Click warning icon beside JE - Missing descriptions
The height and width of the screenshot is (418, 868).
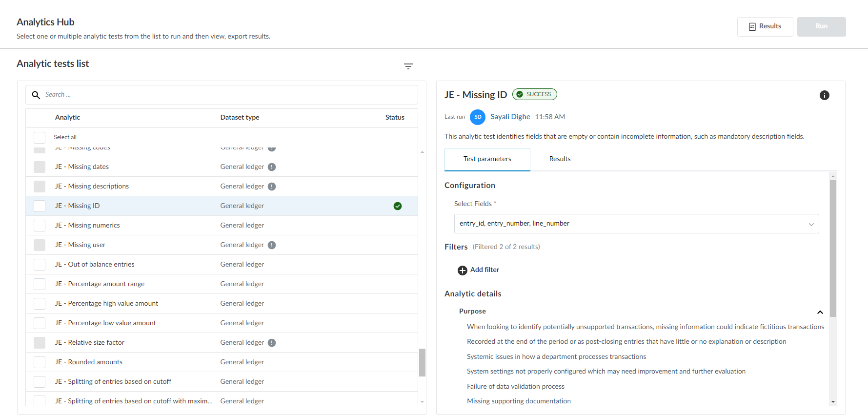click(x=272, y=187)
